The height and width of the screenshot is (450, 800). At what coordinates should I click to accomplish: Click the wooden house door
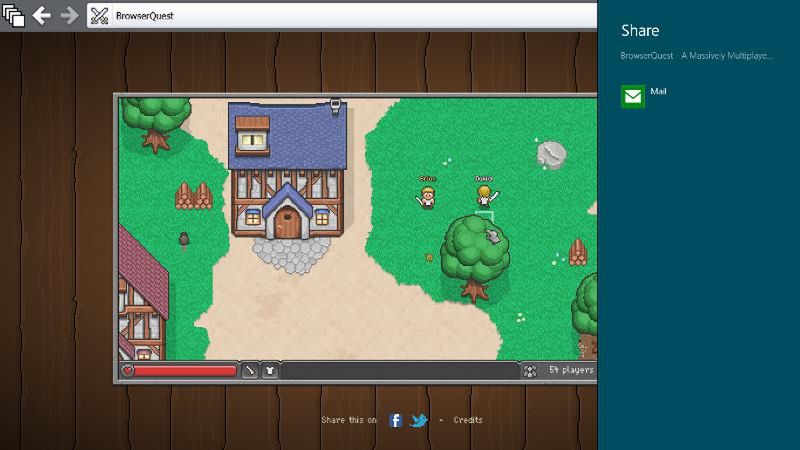coord(288,222)
